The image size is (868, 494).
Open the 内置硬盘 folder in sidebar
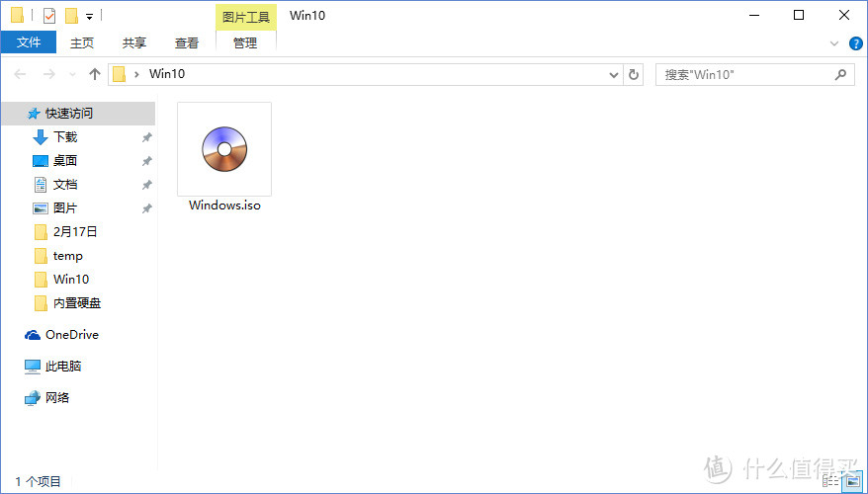(76, 303)
